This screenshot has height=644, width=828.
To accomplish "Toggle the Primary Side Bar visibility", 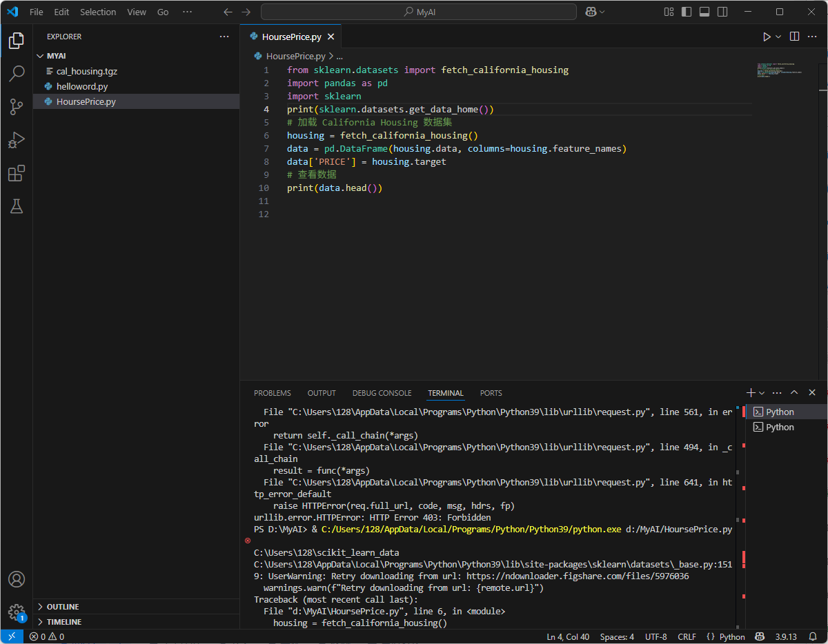I will click(687, 12).
